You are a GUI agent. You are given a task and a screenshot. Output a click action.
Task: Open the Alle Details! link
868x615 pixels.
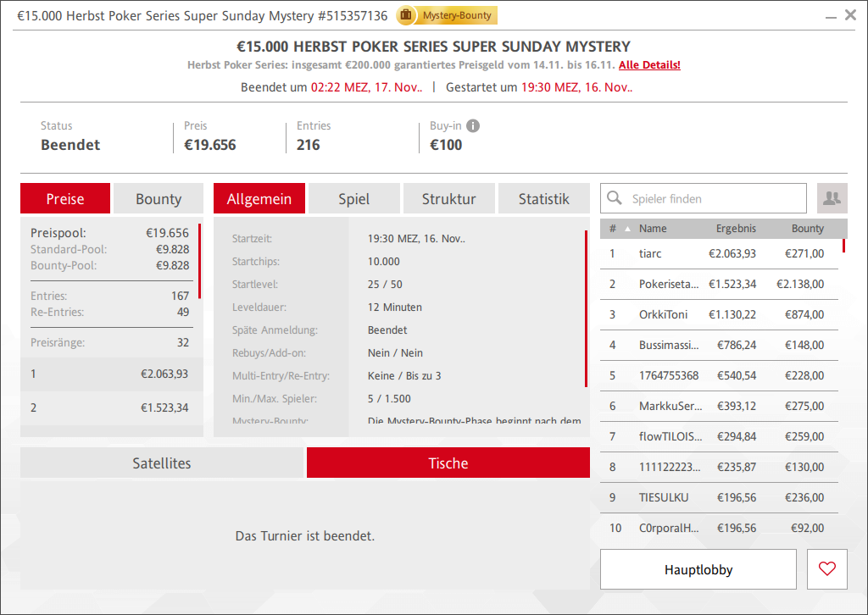tap(649, 65)
